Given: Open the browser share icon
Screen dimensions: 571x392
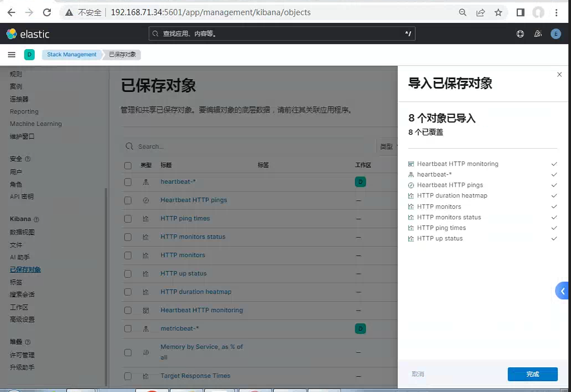Looking at the screenshot, I should pos(481,13).
